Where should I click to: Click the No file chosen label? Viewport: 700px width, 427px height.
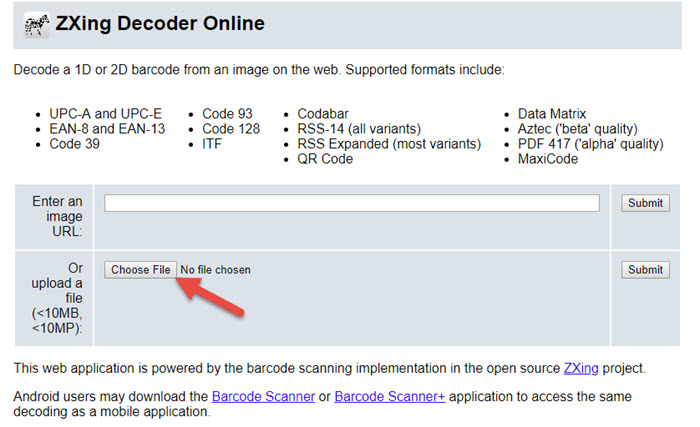[x=215, y=270]
